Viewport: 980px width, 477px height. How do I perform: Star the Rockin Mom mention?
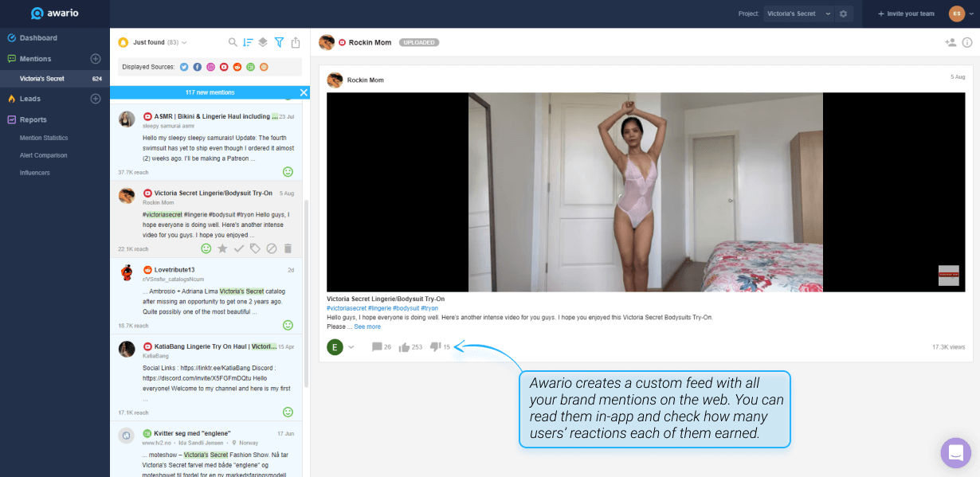[x=222, y=248]
